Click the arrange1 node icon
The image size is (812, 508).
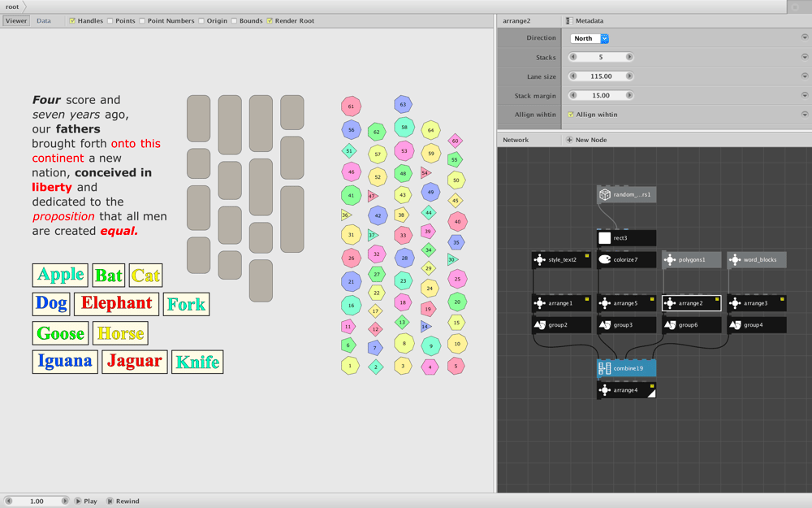(x=539, y=303)
